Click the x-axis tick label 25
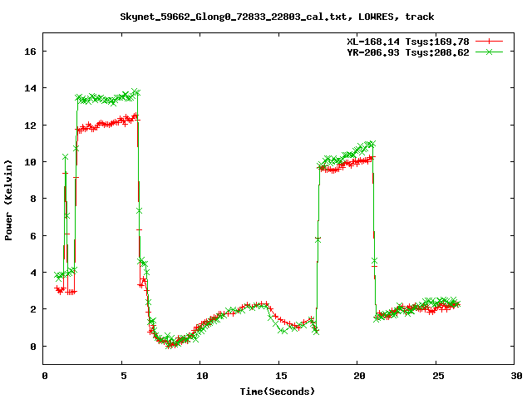This screenshot has width=532, height=399. pos(438,376)
